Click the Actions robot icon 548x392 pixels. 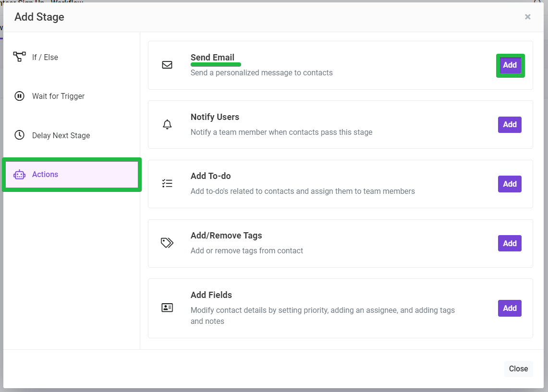(x=19, y=175)
